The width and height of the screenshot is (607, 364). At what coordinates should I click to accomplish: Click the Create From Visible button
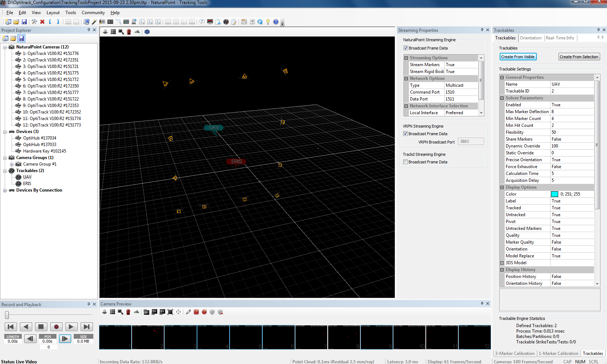coord(518,57)
